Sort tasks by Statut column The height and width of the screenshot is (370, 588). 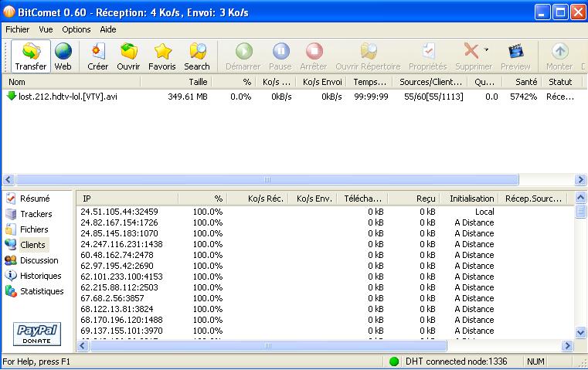562,82
